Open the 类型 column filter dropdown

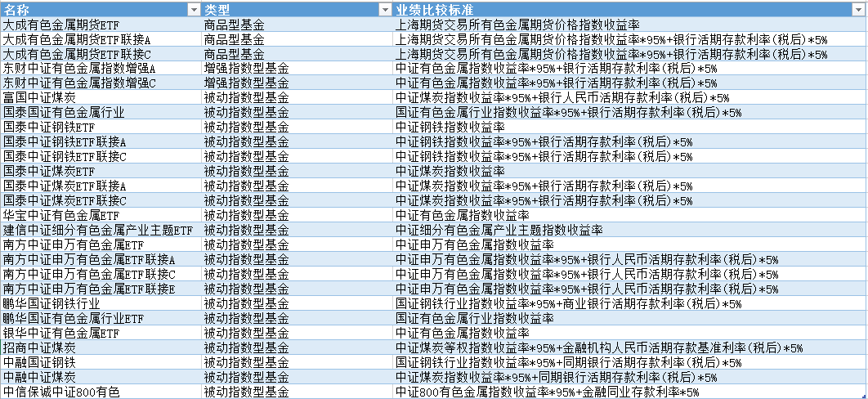pos(385,10)
